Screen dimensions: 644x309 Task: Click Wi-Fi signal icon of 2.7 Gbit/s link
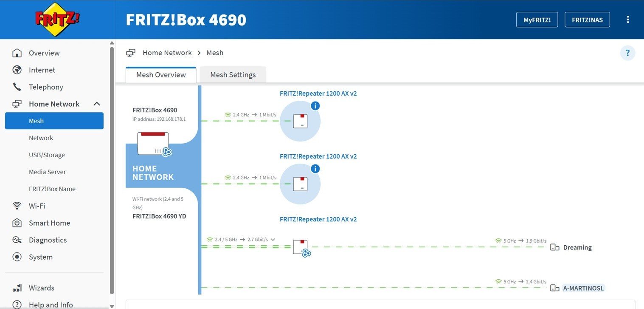[x=209, y=239]
